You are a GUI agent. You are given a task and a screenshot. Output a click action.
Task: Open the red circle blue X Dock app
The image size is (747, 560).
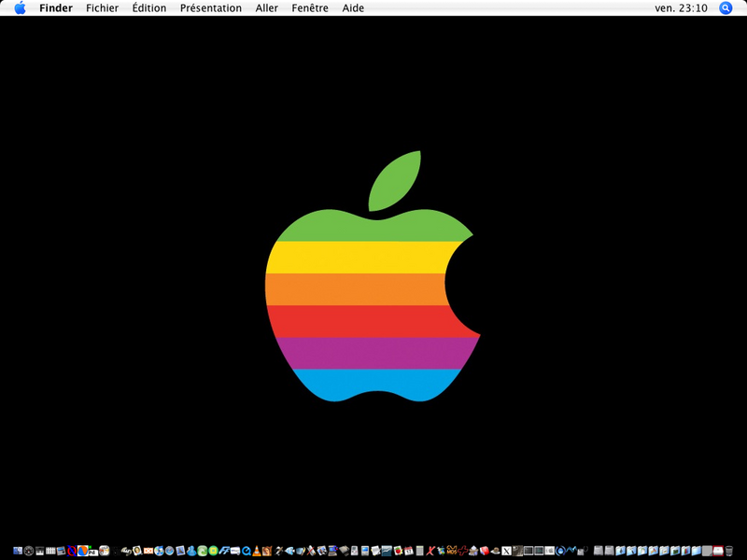pyautogui.click(x=72, y=551)
